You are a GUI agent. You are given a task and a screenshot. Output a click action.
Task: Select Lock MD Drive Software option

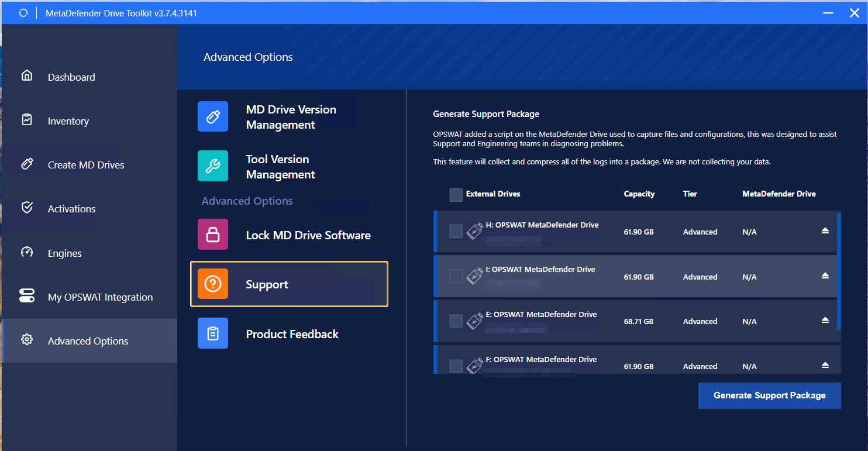tap(289, 235)
